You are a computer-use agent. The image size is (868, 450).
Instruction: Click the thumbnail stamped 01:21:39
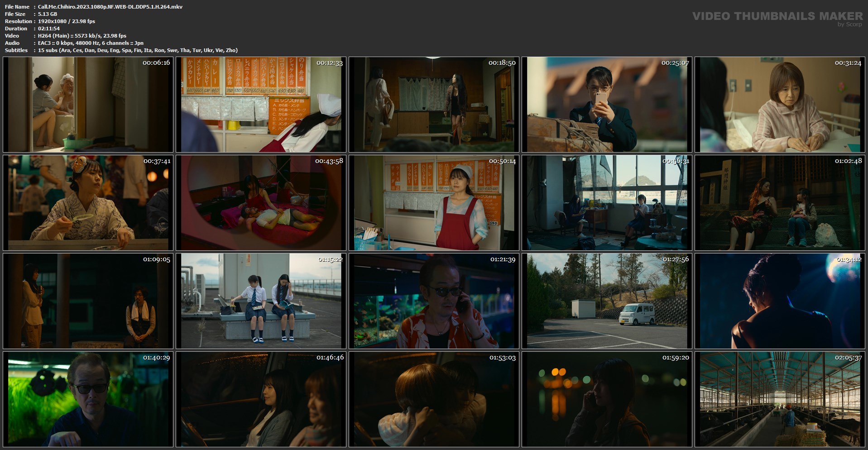click(434, 301)
